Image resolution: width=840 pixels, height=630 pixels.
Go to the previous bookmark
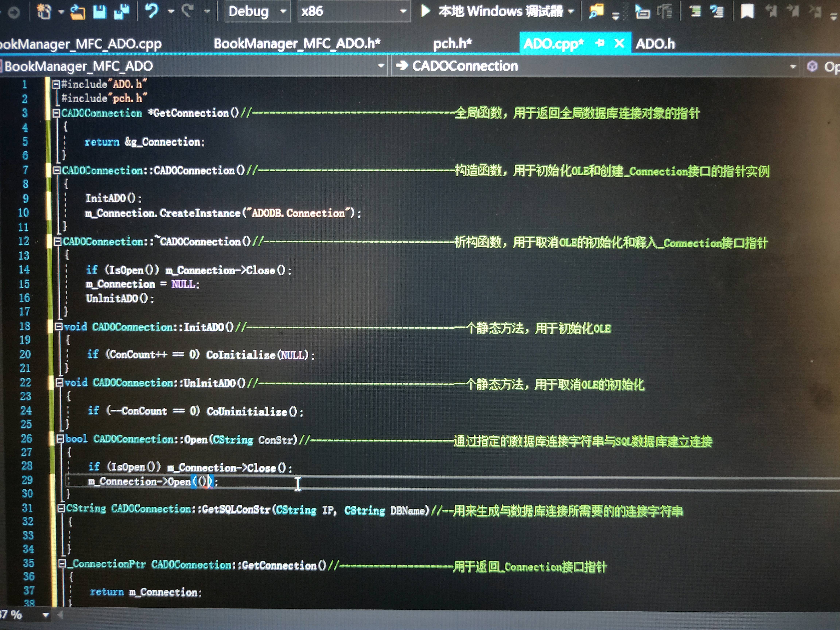point(771,11)
